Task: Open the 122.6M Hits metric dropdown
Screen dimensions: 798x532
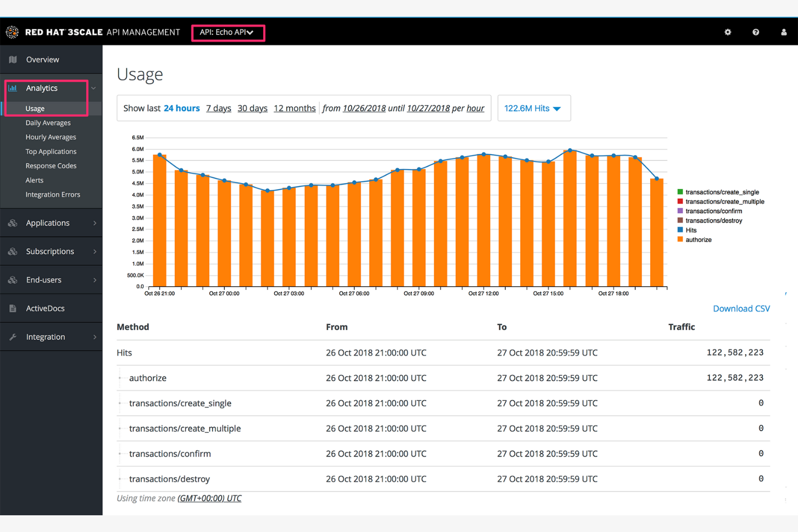Action: coord(534,108)
